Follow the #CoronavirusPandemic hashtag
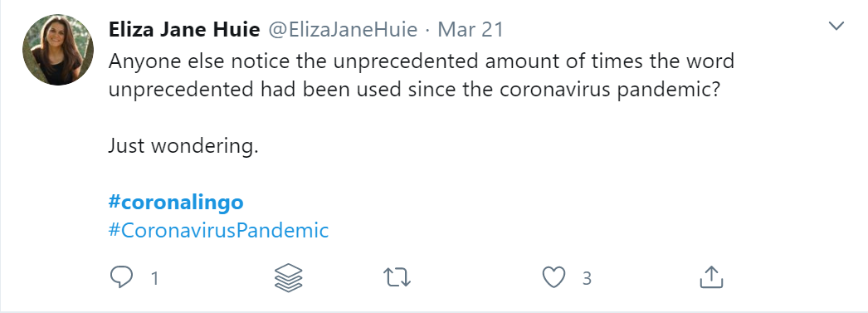 pyautogui.click(x=219, y=231)
